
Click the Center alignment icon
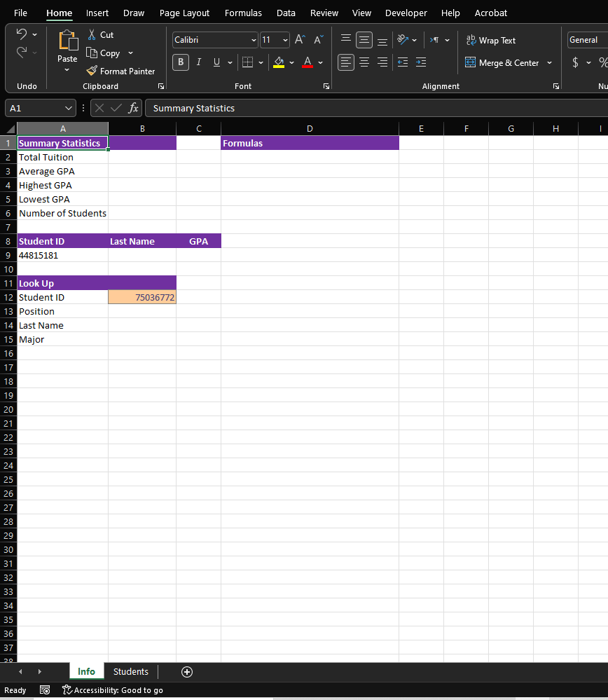(x=364, y=62)
